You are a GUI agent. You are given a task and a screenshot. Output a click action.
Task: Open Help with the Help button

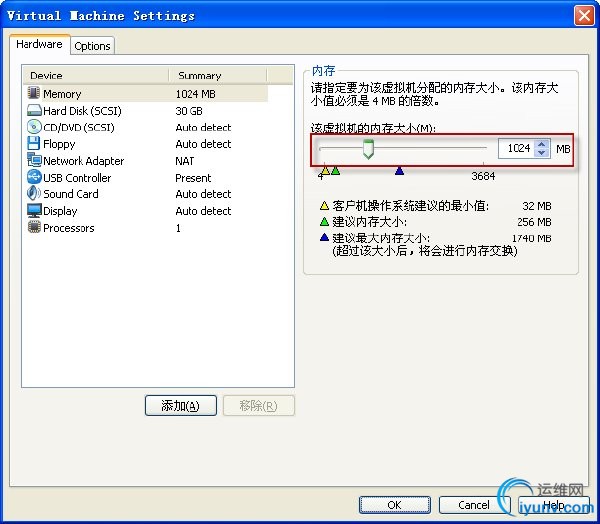tap(554, 505)
